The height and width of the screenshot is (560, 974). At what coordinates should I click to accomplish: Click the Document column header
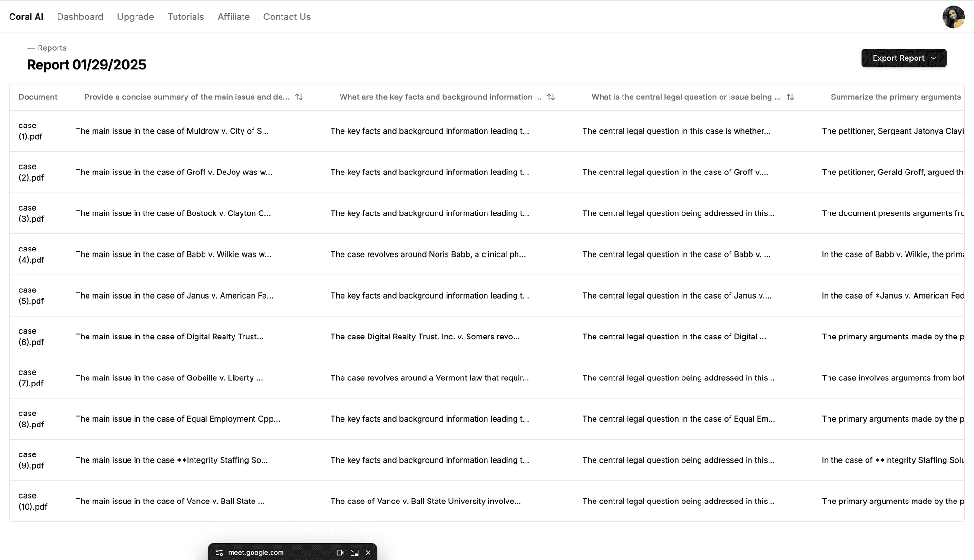click(38, 97)
